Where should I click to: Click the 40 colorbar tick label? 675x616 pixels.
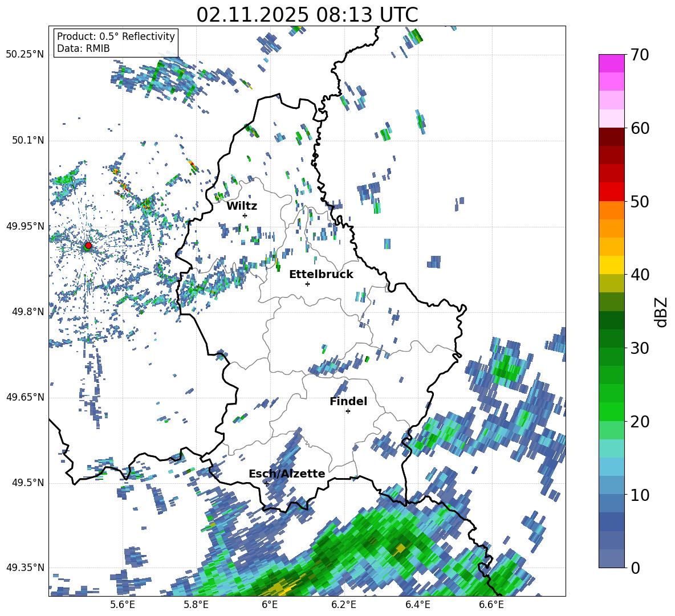pyautogui.click(x=639, y=275)
